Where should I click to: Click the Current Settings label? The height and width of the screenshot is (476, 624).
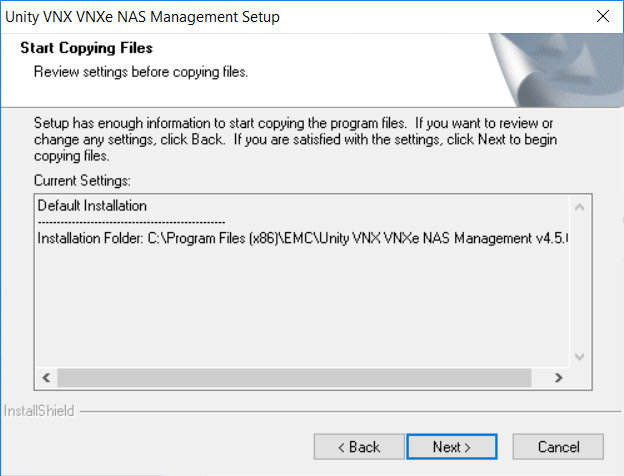click(83, 180)
